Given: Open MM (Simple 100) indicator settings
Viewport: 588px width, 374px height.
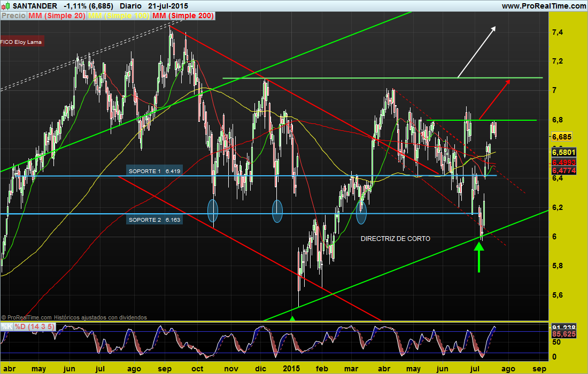Looking at the screenshot, I should 119,15.
